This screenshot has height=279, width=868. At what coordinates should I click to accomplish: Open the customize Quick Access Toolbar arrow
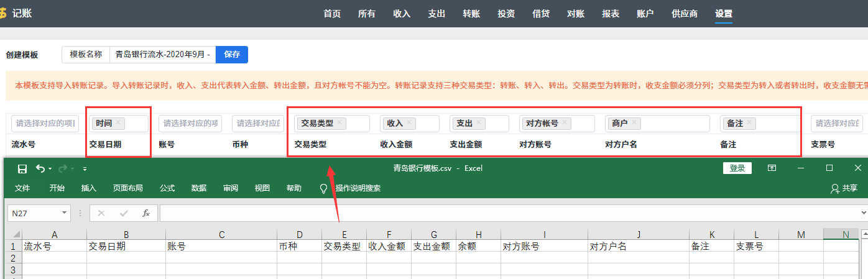pos(85,169)
